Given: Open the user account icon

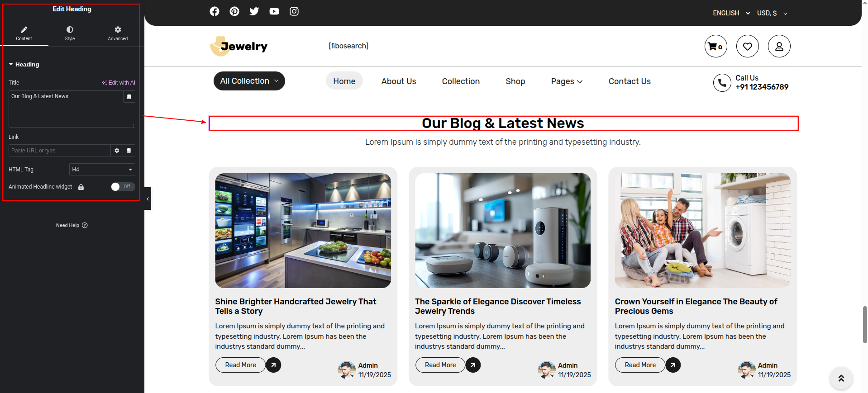Looking at the screenshot, I should pos(779,46).
